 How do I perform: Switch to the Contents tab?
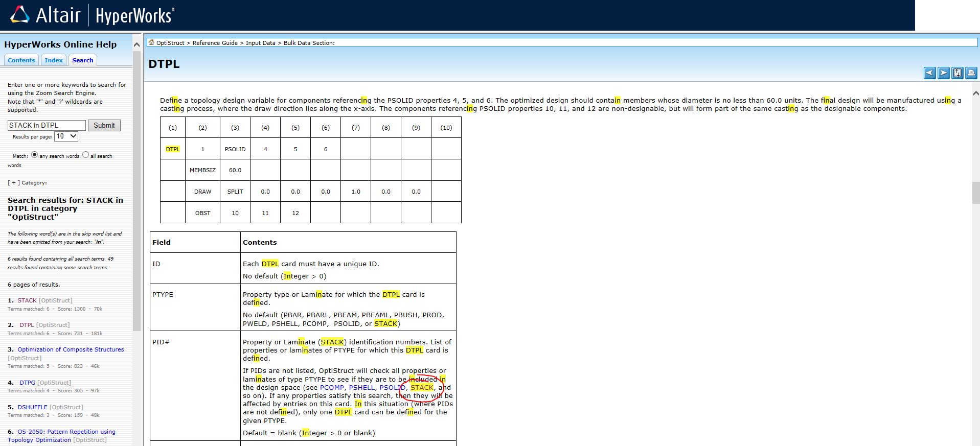21,60
